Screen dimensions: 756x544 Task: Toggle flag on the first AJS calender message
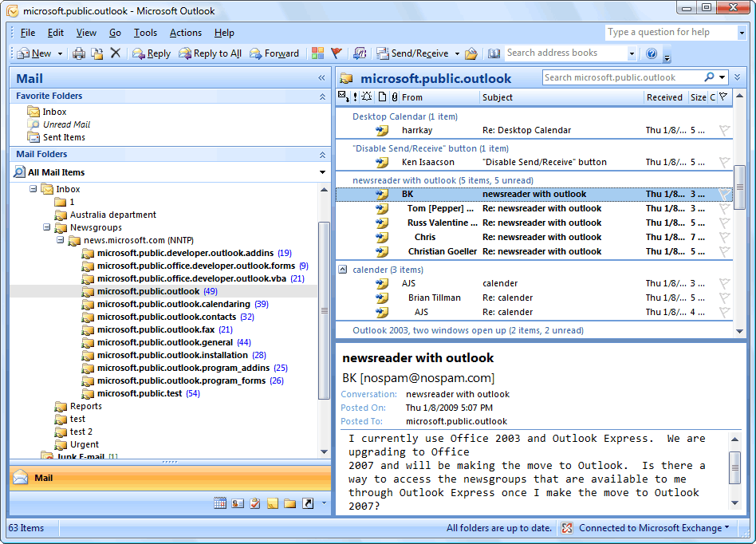[x=724, y=283]
